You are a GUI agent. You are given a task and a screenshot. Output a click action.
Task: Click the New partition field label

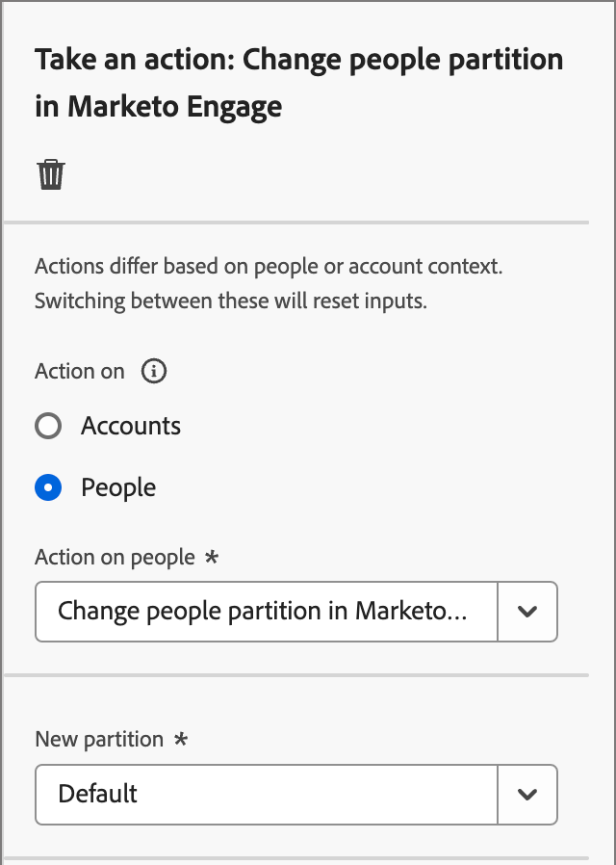tap(99, 739)
